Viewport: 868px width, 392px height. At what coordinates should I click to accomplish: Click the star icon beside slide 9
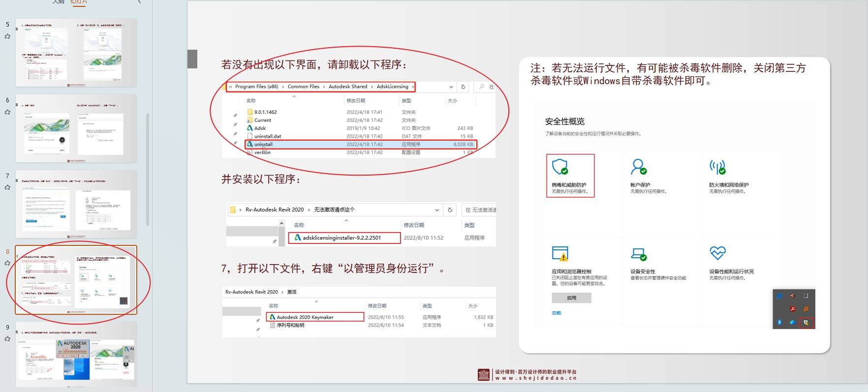(7, 339)
